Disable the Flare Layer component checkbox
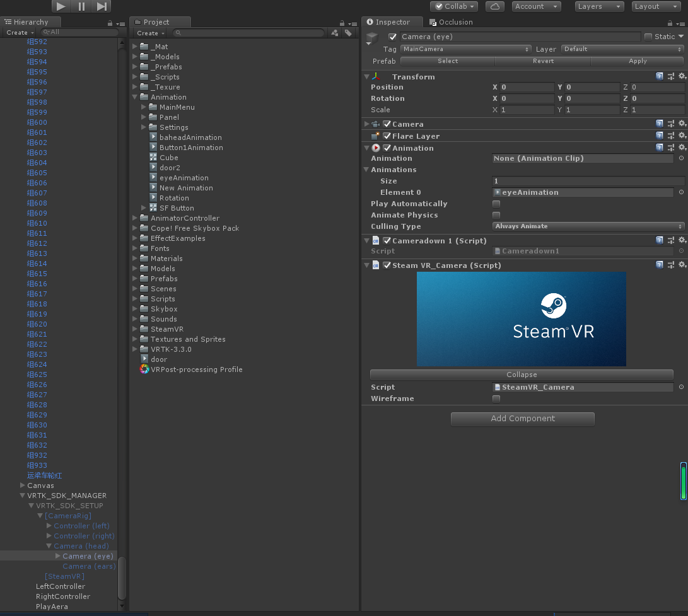 [387, 136]
